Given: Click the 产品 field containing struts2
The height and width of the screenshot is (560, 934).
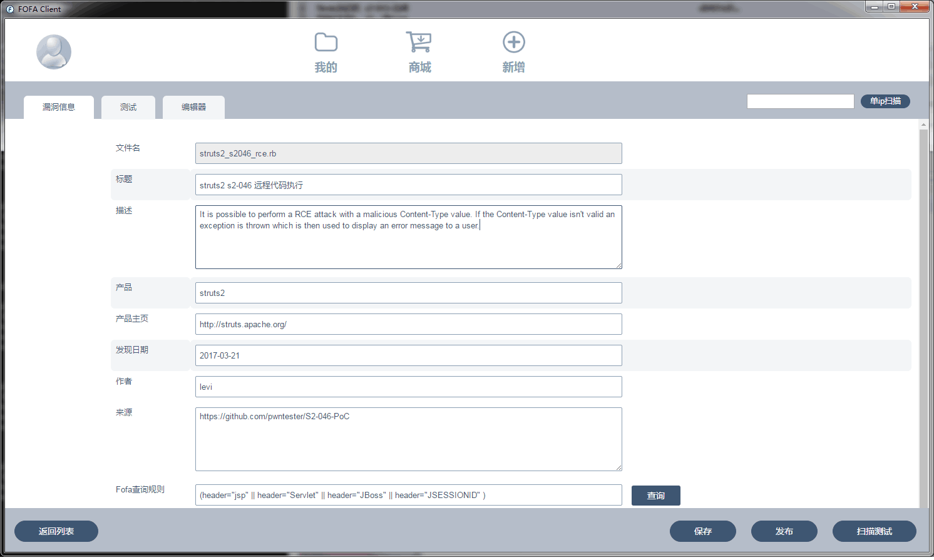Looking at the screenshot, I should [x=409, y=293].
